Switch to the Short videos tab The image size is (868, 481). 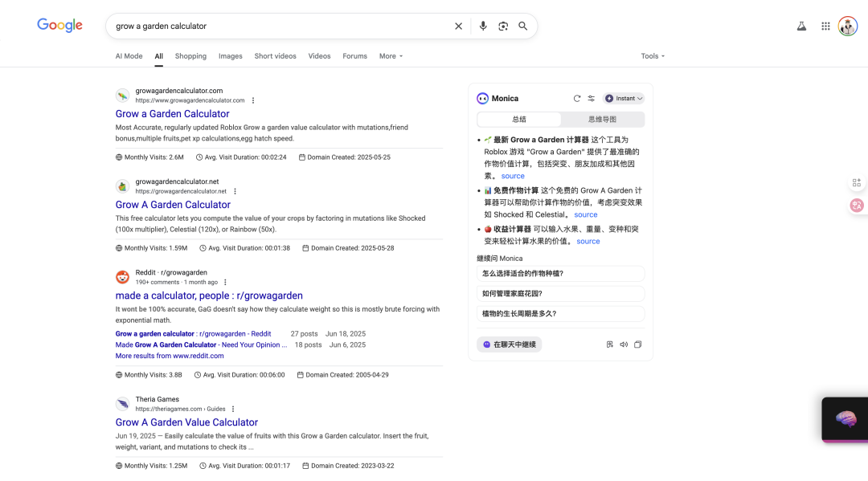click(x=275, y=56)
